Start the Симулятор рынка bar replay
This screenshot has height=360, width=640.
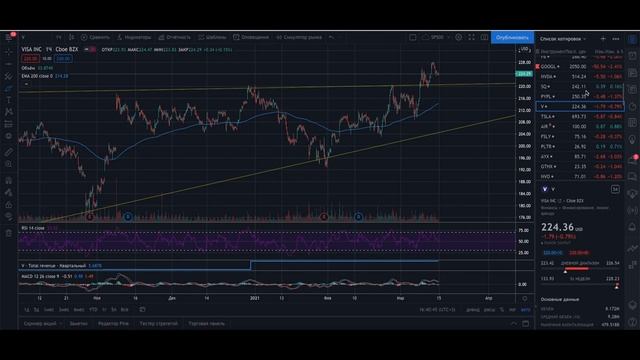299,37
